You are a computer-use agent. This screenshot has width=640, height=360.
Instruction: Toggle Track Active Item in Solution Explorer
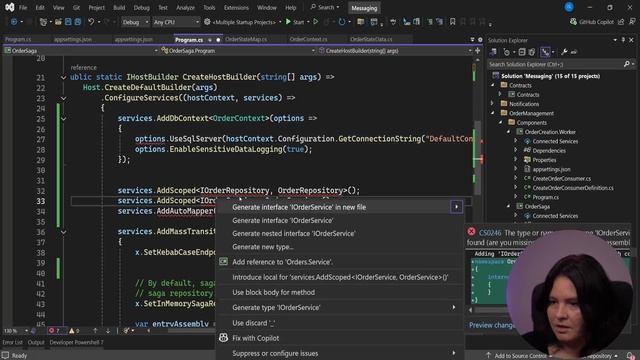(545, 52)
